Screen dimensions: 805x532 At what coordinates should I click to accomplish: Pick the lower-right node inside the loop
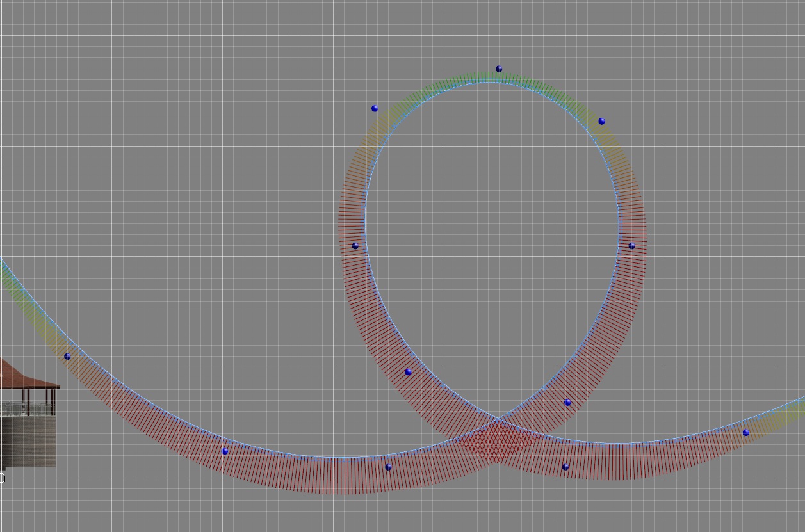[x=567, y=403]
